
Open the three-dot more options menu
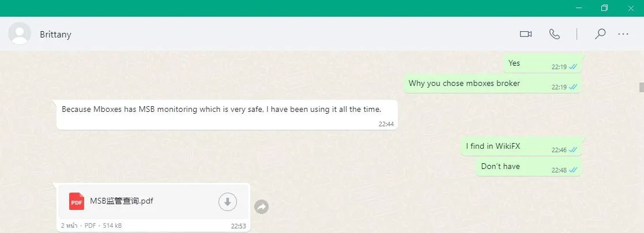[x=623, y=34]
